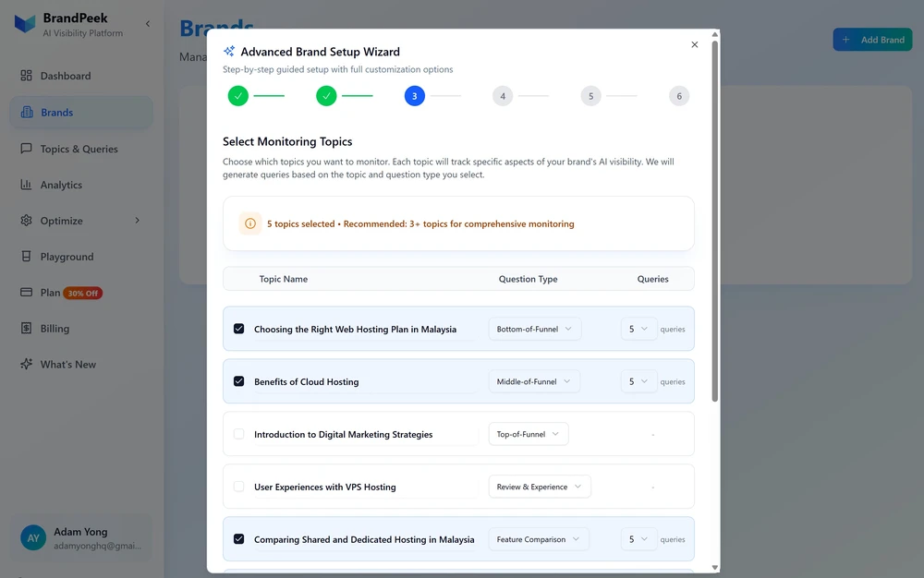Open Adam Yong account profile
The image size is (924, 578).
[x=81, y=537]
